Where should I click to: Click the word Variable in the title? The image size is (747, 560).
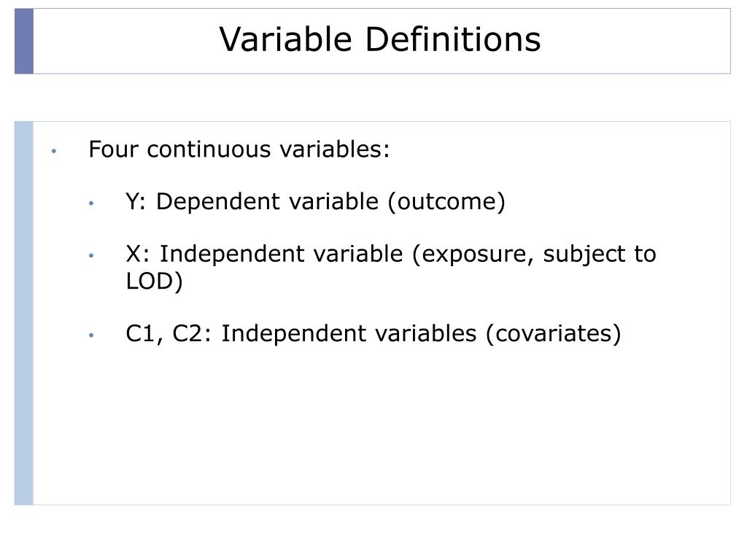[x=286, y=39]
